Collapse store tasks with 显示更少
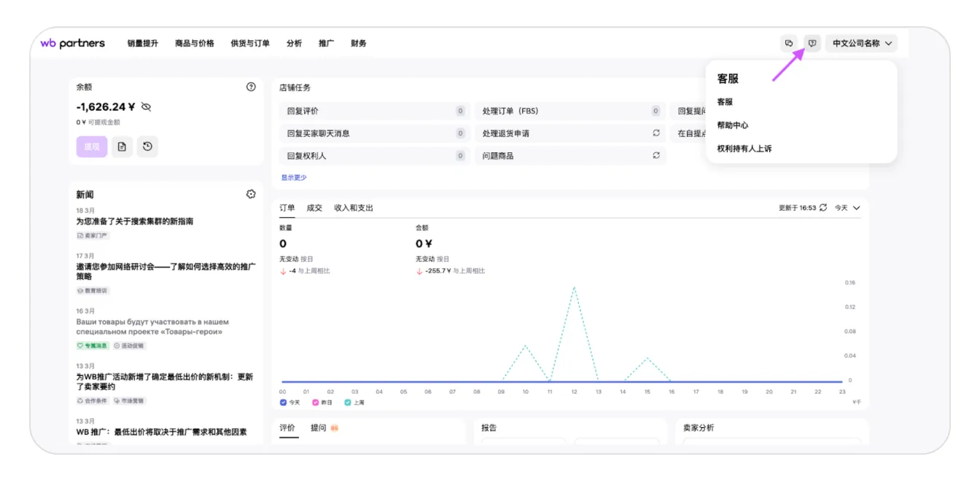The height and width of the screenshot is (481, 980). tap(294, 178)
